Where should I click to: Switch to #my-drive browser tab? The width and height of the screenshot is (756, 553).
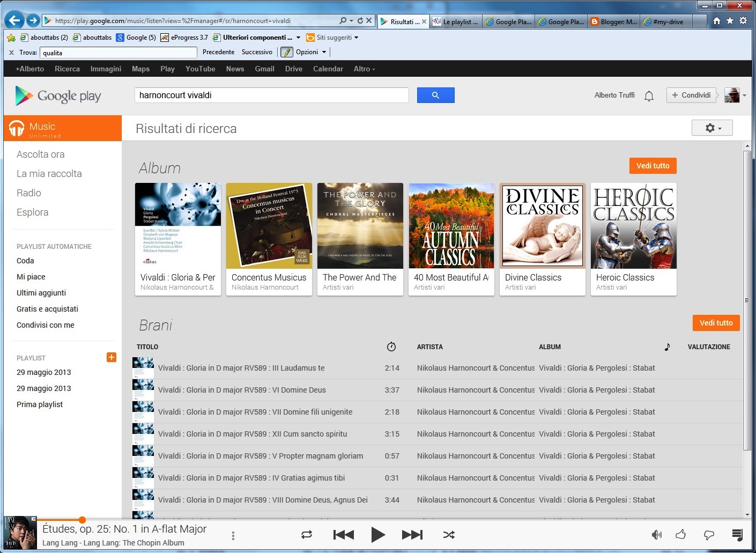point(666,21)
